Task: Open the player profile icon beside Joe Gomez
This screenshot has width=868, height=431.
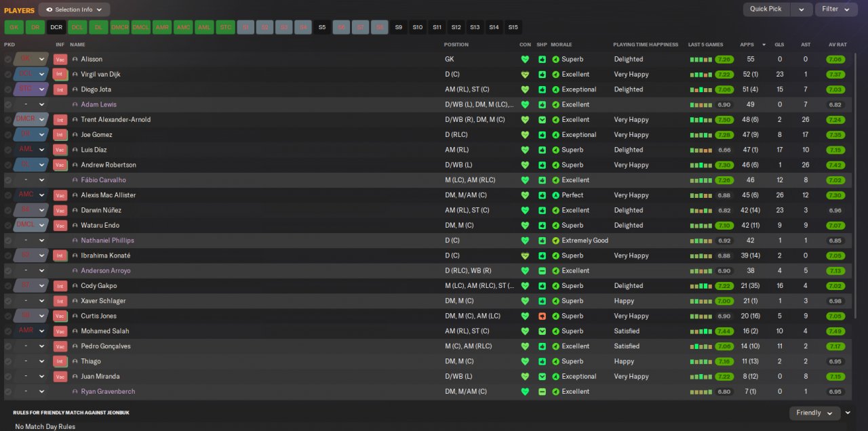Action: coord(75,135)
